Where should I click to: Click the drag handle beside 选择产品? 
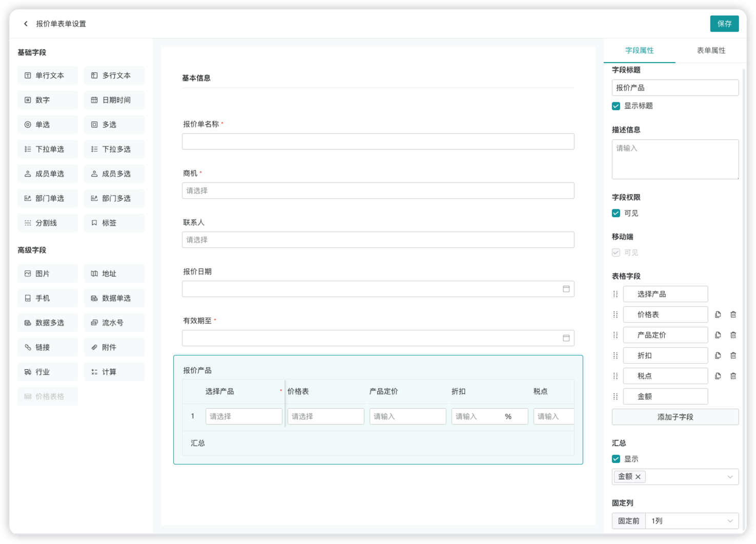point(616,294)
